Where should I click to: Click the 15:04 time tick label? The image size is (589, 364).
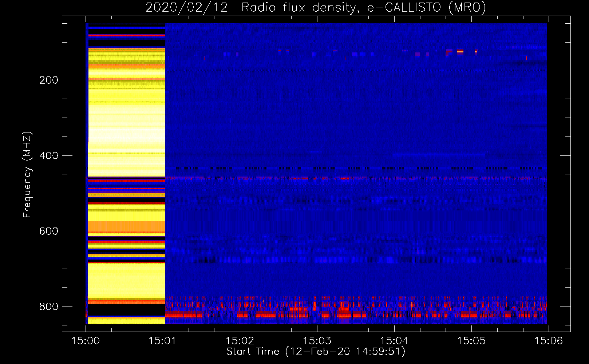click(394, 341)
